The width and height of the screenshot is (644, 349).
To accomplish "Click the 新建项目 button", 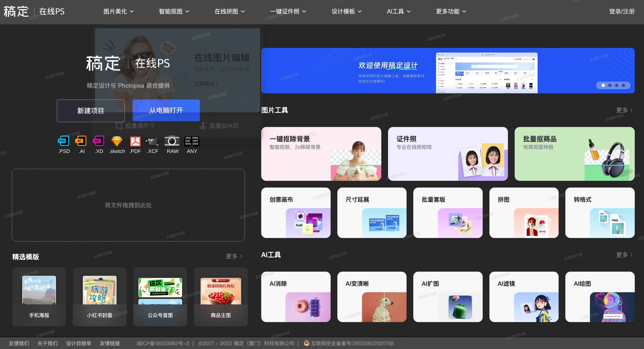I will point(91,111).
